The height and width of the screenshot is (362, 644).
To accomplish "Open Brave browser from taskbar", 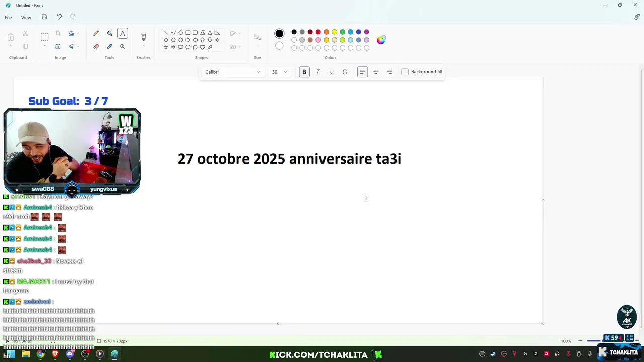I will tap(55, 354).
